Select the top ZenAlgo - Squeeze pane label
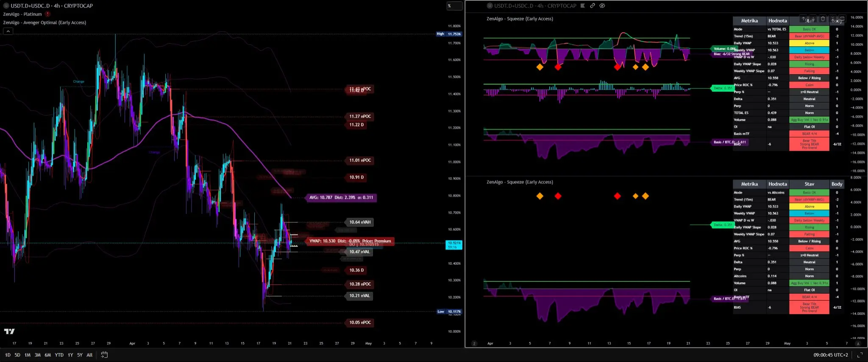 coord(520,19)
